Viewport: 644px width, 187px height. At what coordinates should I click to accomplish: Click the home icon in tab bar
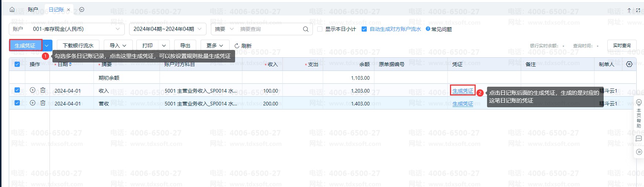tap(12, 10)
